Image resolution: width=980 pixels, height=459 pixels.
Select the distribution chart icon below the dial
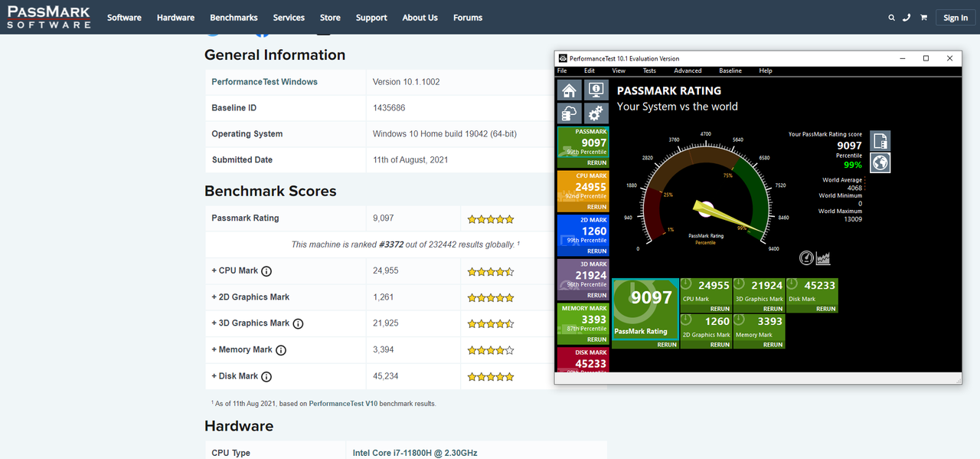[823, 258]
